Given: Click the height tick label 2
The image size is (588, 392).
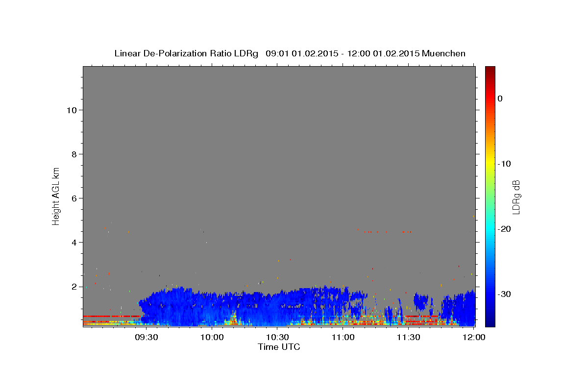Looking at the screenshot, I should click(74, 287).
